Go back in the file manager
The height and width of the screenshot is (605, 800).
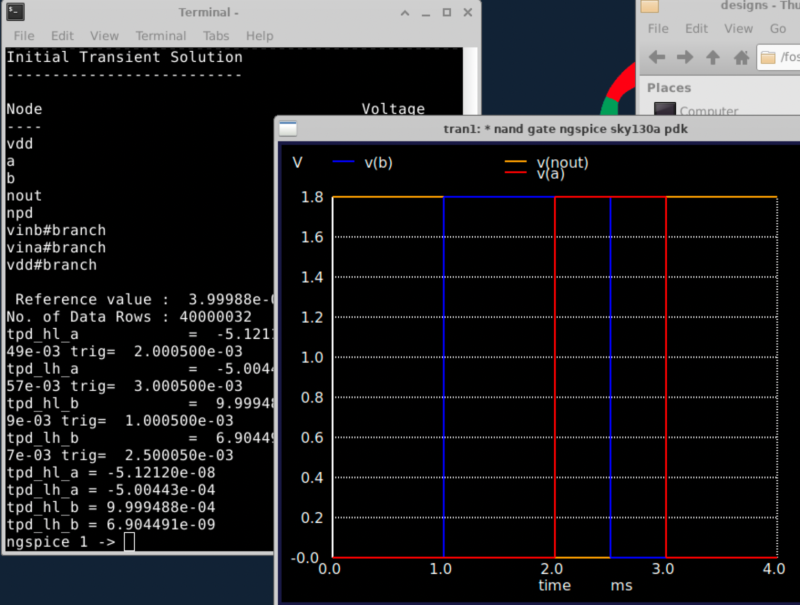click(x=657, y=57)
